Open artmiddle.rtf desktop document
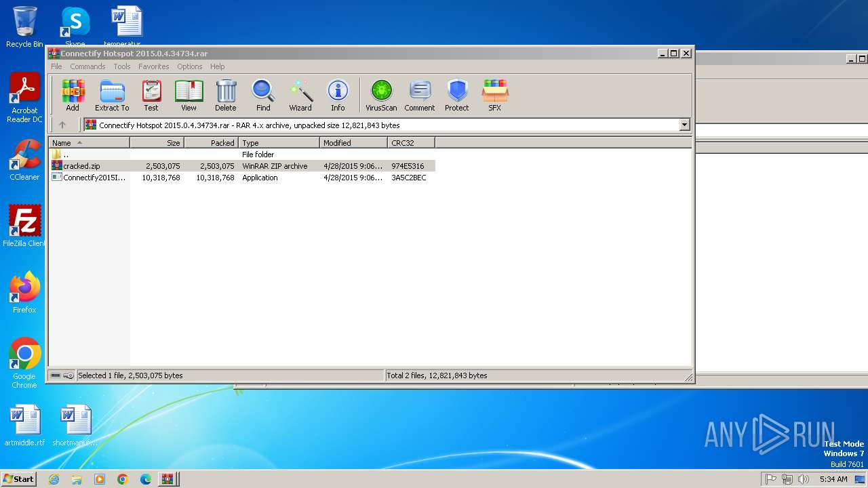Screen dimensions: 868x488 [x=24, y=426]
